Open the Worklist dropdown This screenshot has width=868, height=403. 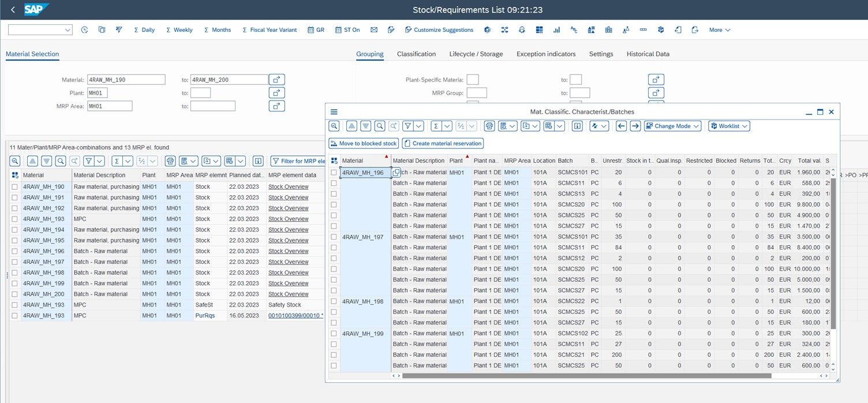click(x=729, y=126)
